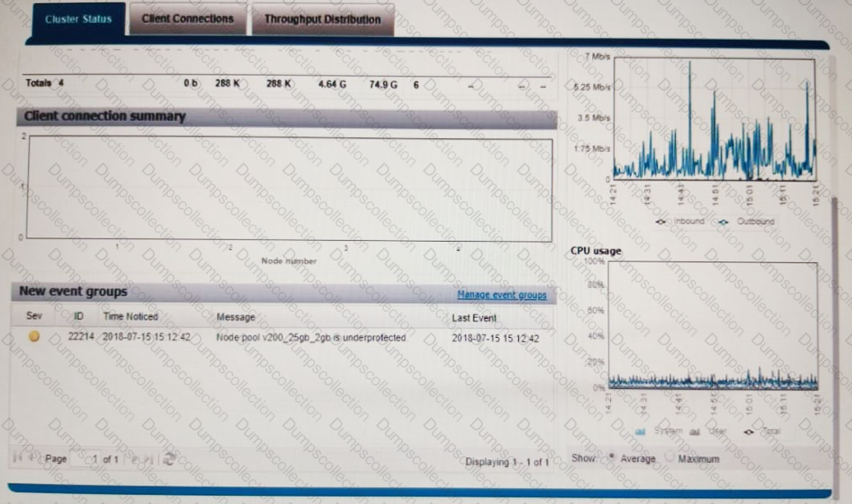The image size is (852, 504).
Task: Switch to the Client Connections tab
Action: [x=188, y=18]
